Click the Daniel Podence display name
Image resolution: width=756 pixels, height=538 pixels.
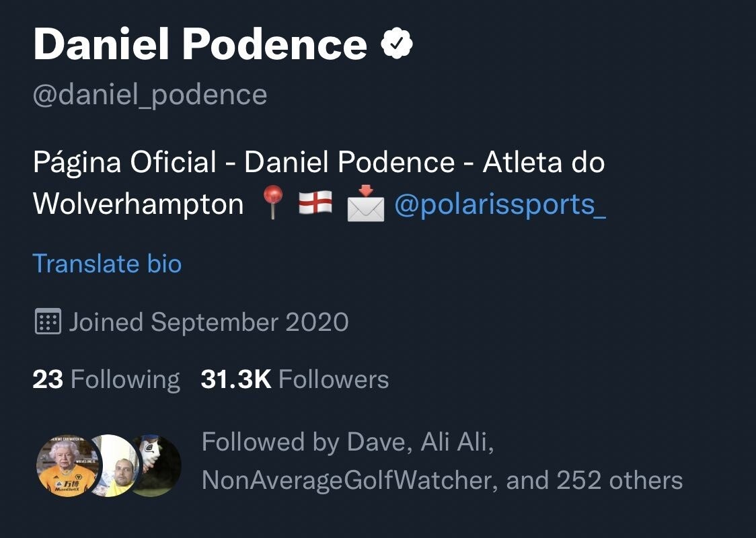[200, 44]
